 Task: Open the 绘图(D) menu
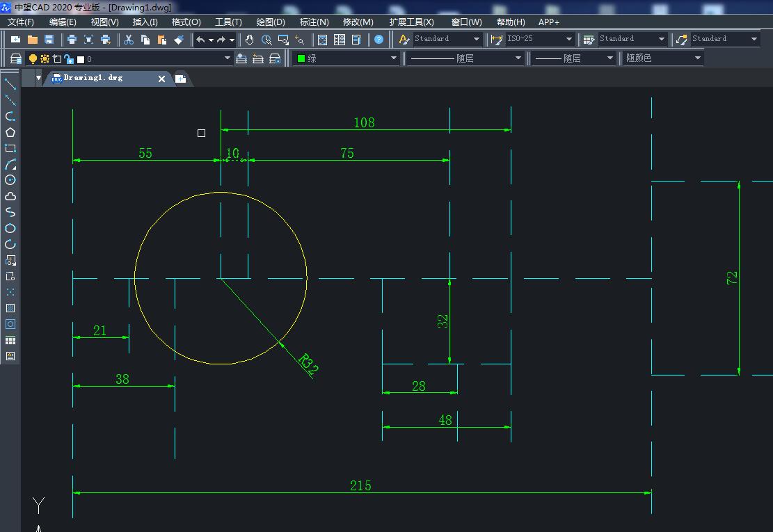(x=271, y=22)
